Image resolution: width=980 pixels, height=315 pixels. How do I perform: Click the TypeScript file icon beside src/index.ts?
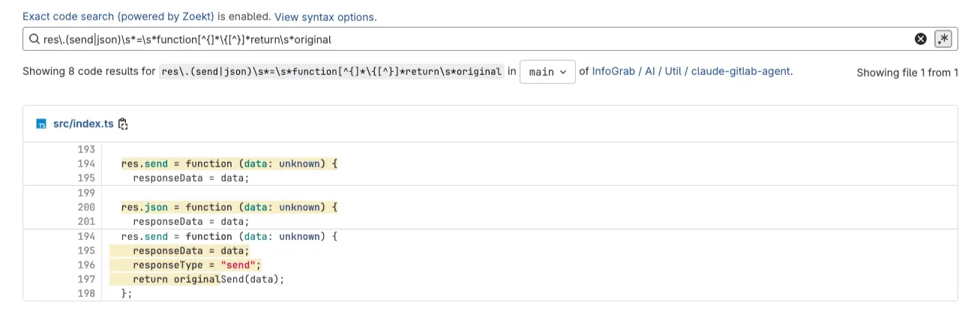click(x=42, y=124)
